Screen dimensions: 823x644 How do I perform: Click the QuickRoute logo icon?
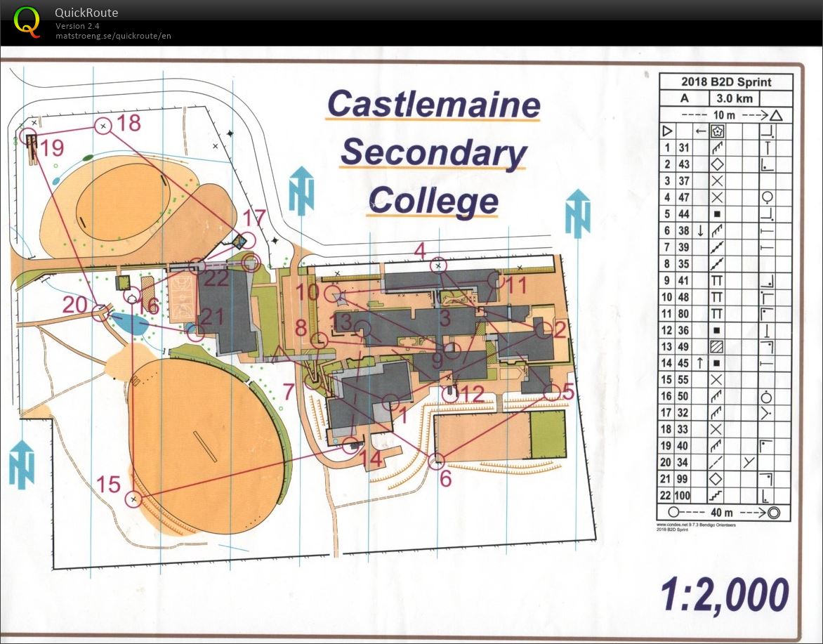27,21
